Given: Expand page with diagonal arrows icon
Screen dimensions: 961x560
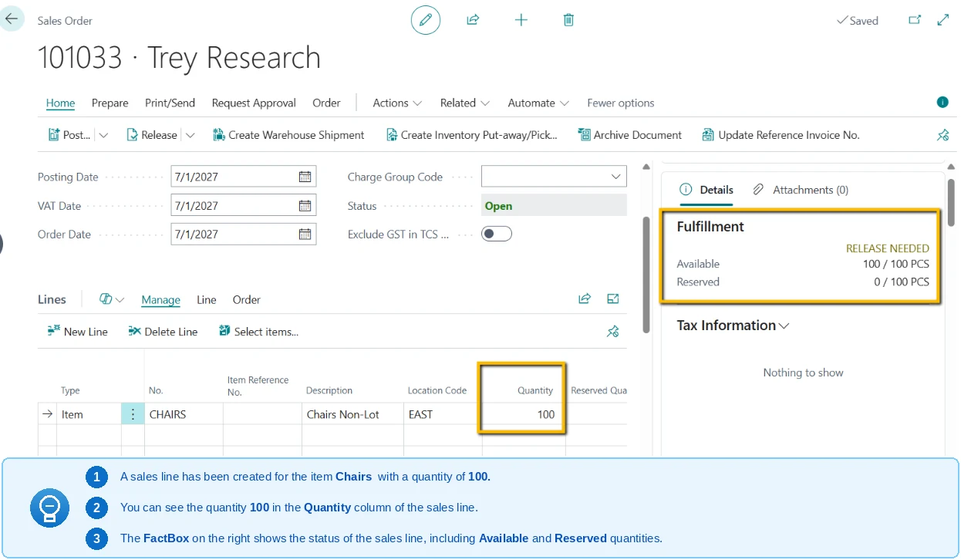Looking at the screenshot, I should point(943,20).
